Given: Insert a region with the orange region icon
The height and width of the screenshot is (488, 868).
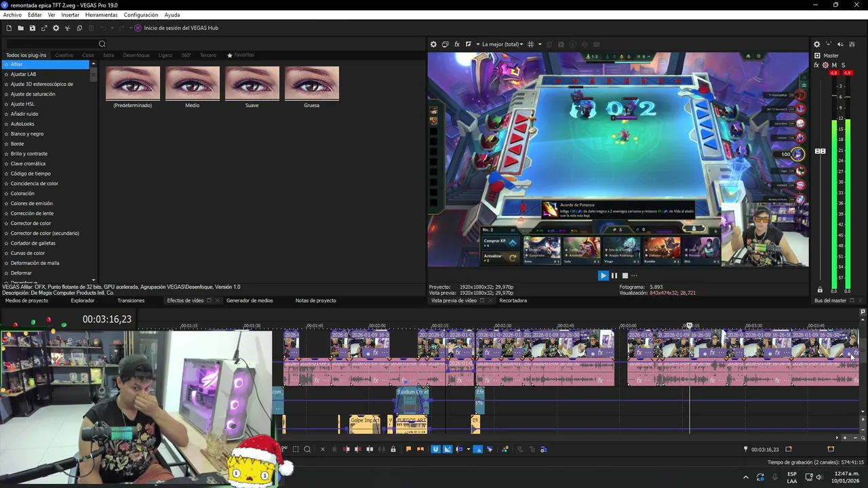Looking at the screenshot, I should (420, 449).
